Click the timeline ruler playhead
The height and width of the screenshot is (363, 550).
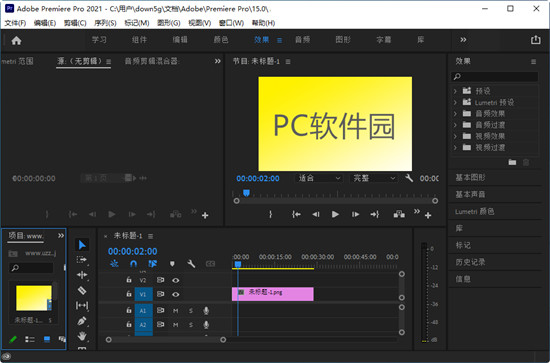pos(238,264)
